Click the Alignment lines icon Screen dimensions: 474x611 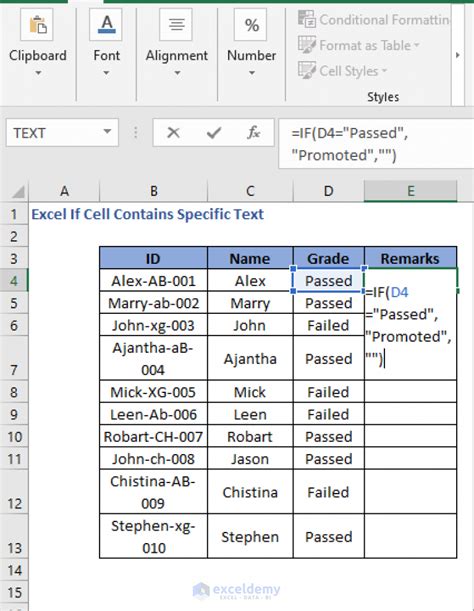pos(176,25)
